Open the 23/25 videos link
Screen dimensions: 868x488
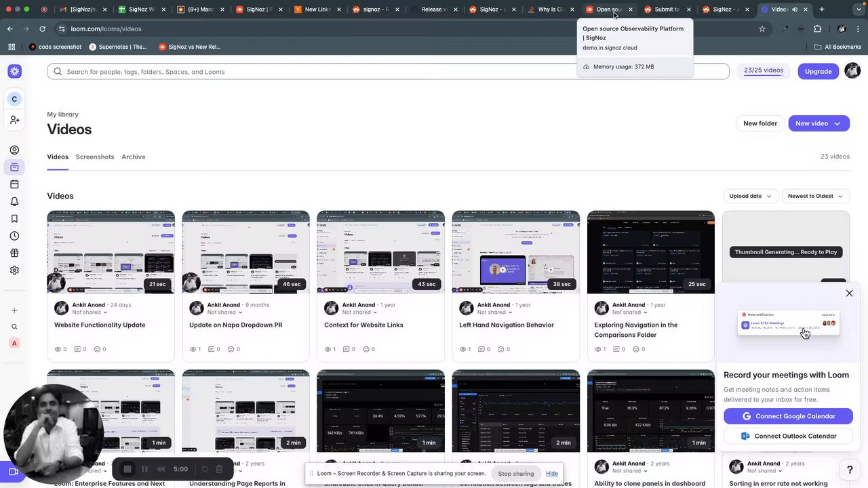764,70
